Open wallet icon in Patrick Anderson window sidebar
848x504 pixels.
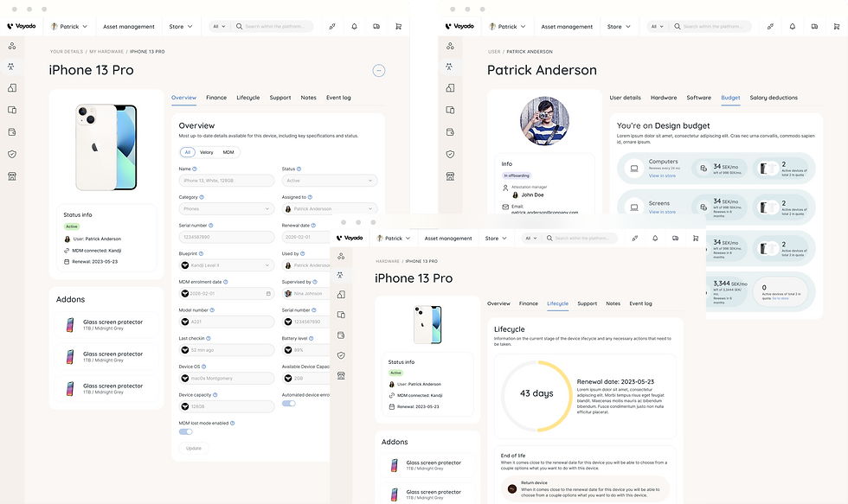450,131
